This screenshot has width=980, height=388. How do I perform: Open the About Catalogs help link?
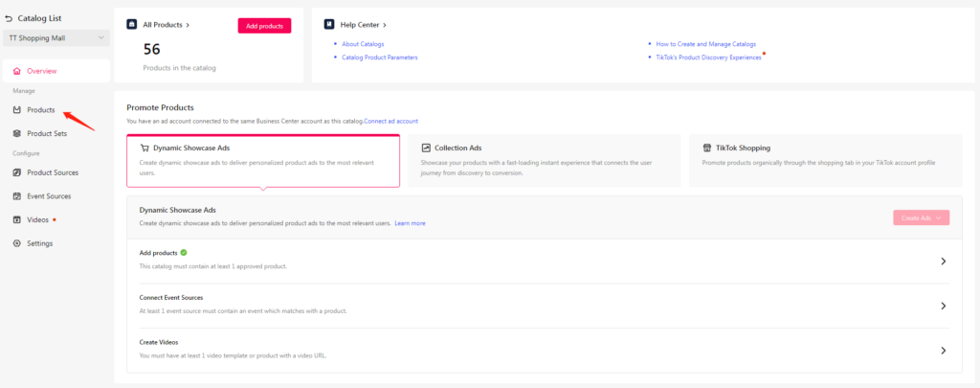363,44
